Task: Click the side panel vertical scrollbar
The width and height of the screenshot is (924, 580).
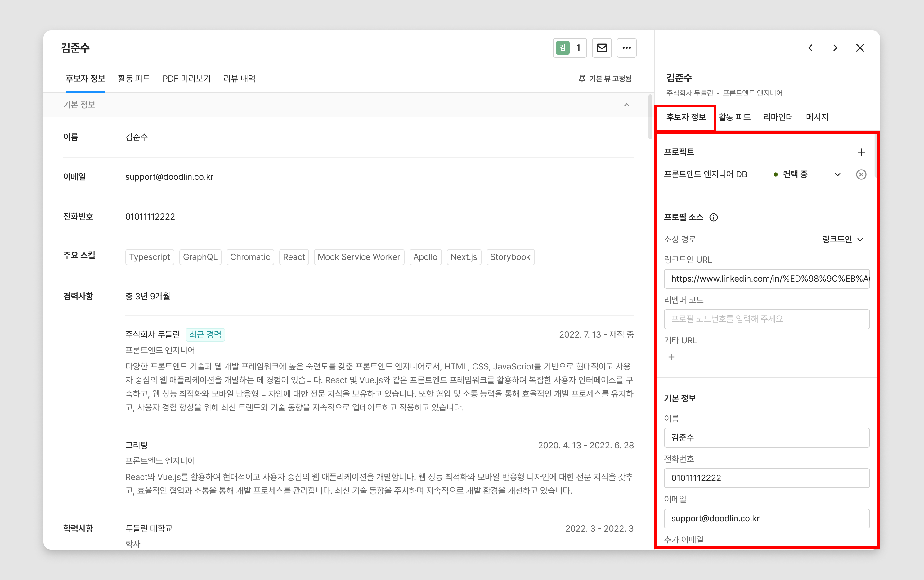Action: pyautogui.click(x=876, y=156)
